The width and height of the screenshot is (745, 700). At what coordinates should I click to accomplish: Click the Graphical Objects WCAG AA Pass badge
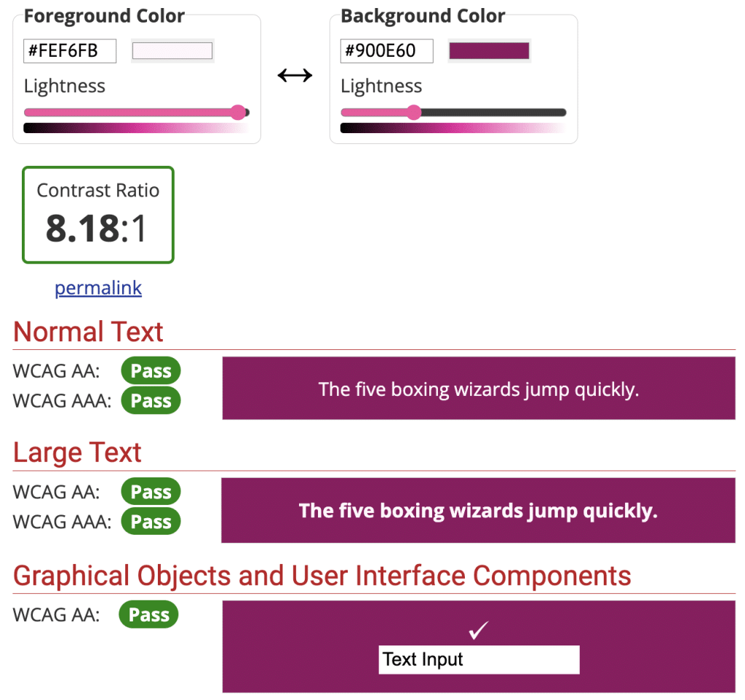click(x=148, y=615)
